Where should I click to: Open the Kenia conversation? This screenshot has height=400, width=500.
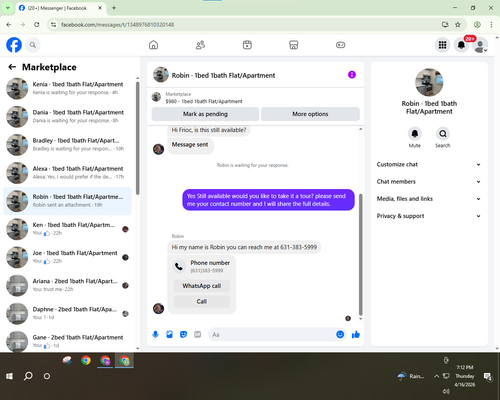pyautogui.click(x=68, y=89)
